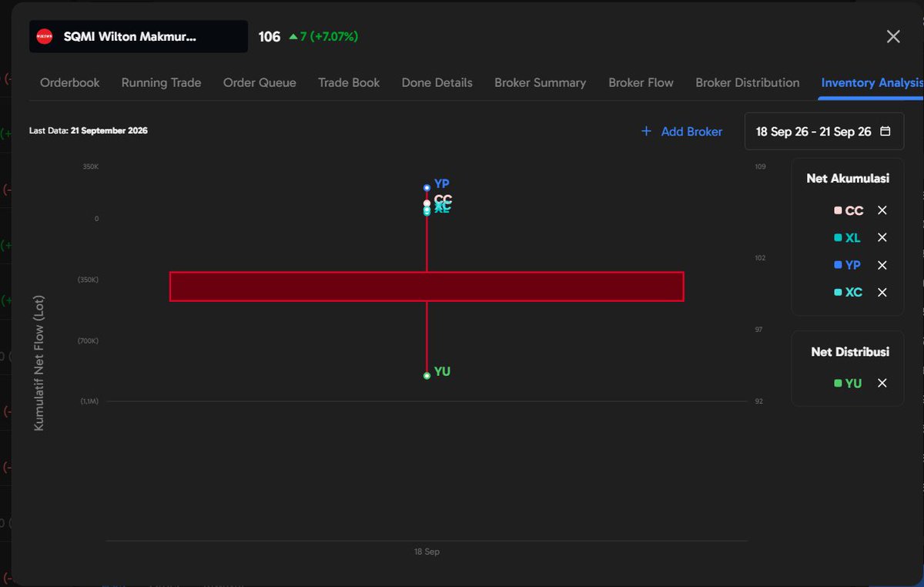Click the Kumulatif Net Flow (Lot) axis title
Viewport: 924px width, 587px height.
pos(38,363)
